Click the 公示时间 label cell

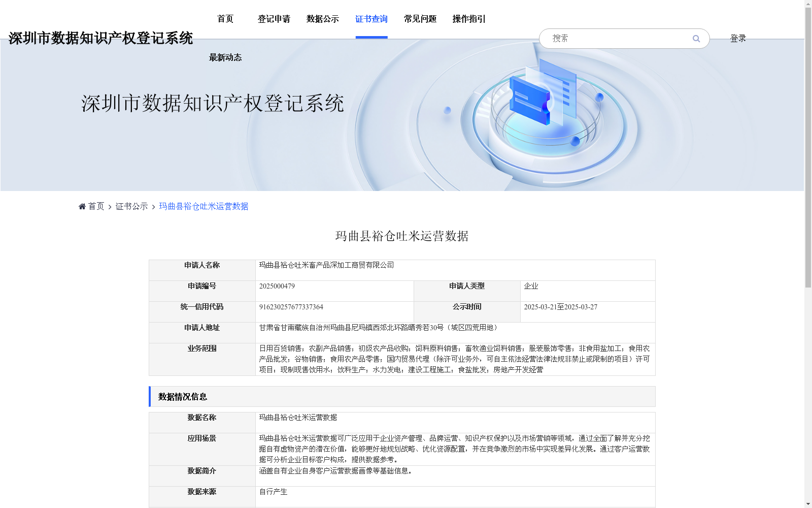467,312
